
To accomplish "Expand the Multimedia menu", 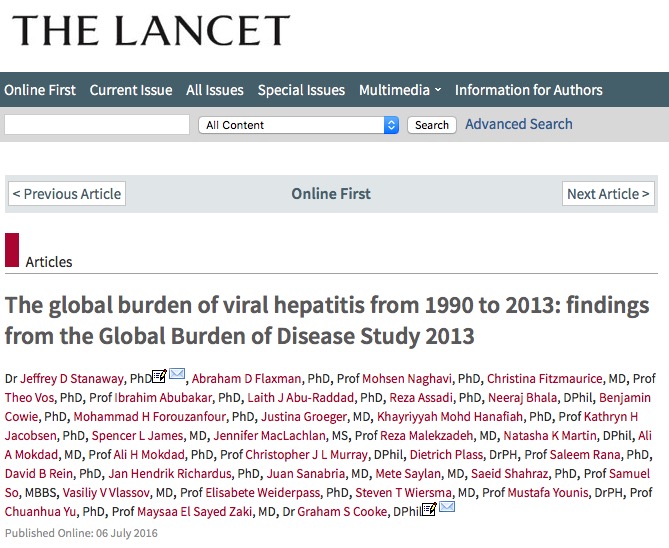I will point(400,90).
